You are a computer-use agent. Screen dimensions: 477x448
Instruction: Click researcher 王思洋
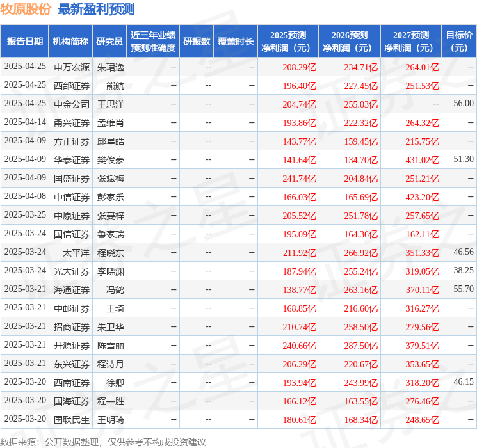click(111, 104)
